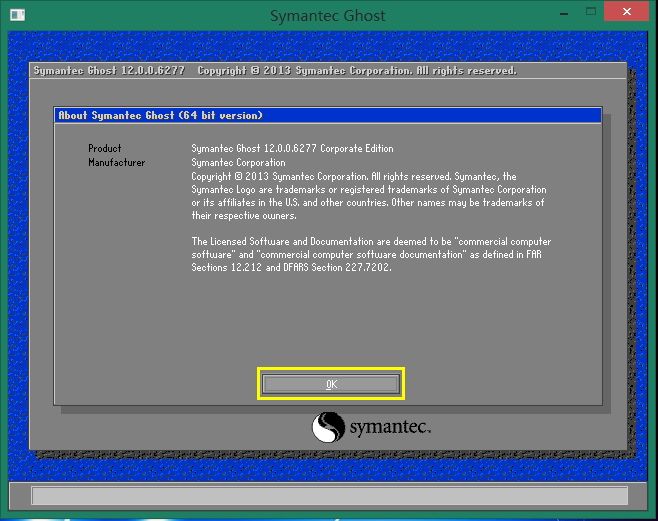
Task: Click the 'Sections 12.212 and DFARS Section 227.7202.' line
Action: coord(291,268)
